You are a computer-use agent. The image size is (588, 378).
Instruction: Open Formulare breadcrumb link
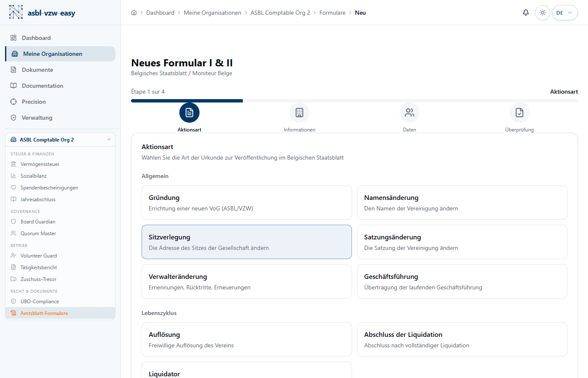pos(332,13)
